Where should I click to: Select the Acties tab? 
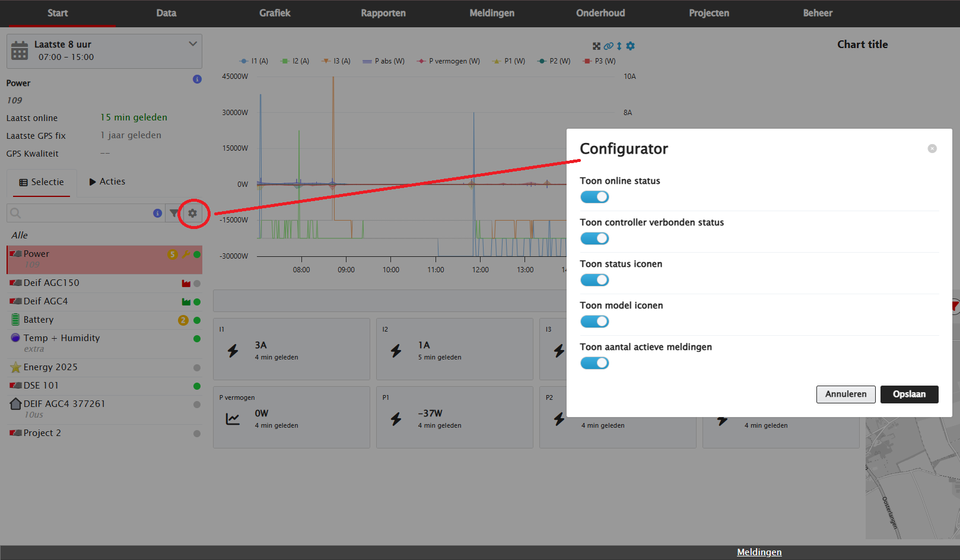point(107,182)
